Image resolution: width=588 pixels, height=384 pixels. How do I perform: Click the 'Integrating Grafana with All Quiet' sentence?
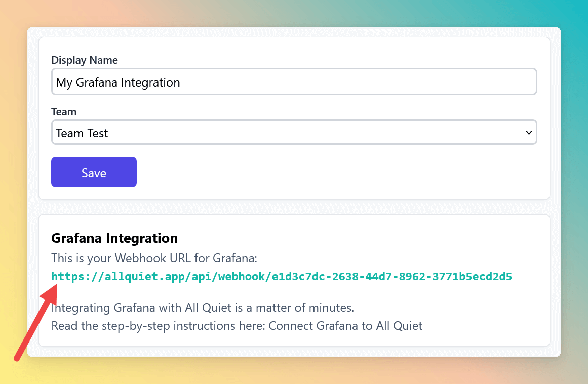[203, 308]
